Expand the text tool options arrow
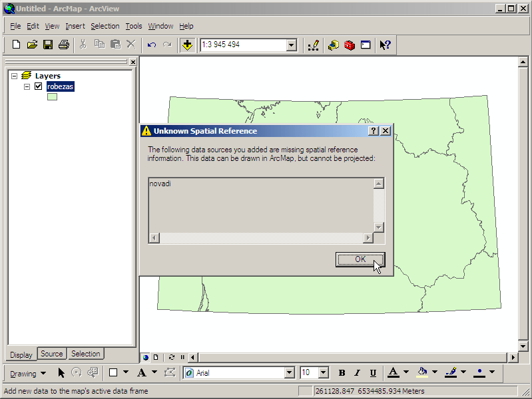This screenshot has width=532, height=399. (x=154, y=372)
